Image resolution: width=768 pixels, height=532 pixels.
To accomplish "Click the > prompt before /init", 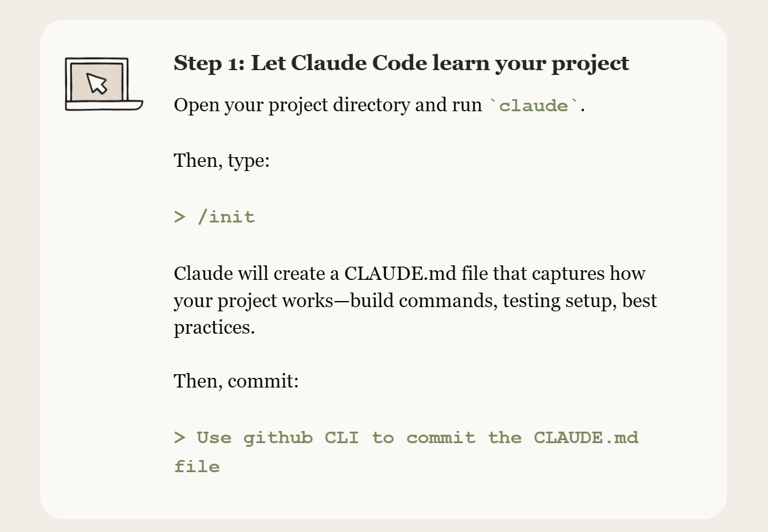I will (180, 217).
